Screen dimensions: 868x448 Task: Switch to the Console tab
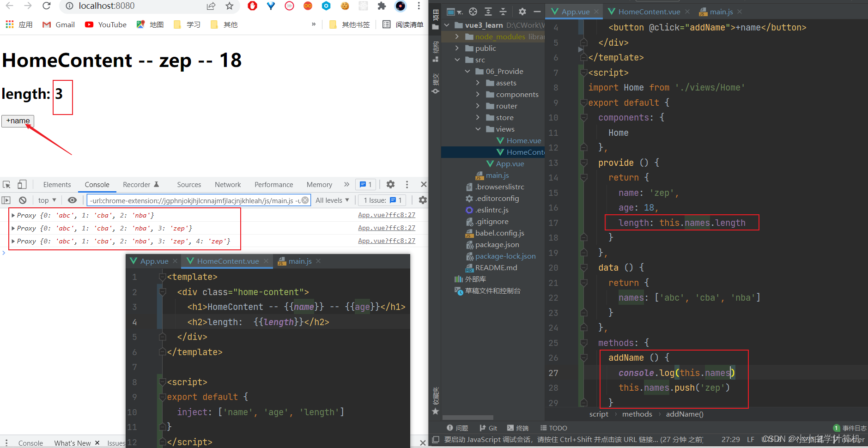(x=97, y=184)
